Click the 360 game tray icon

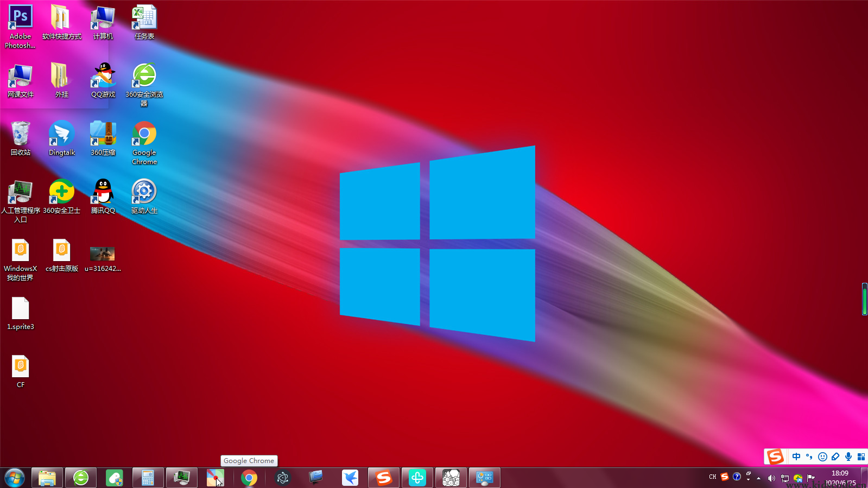point(798,478)
